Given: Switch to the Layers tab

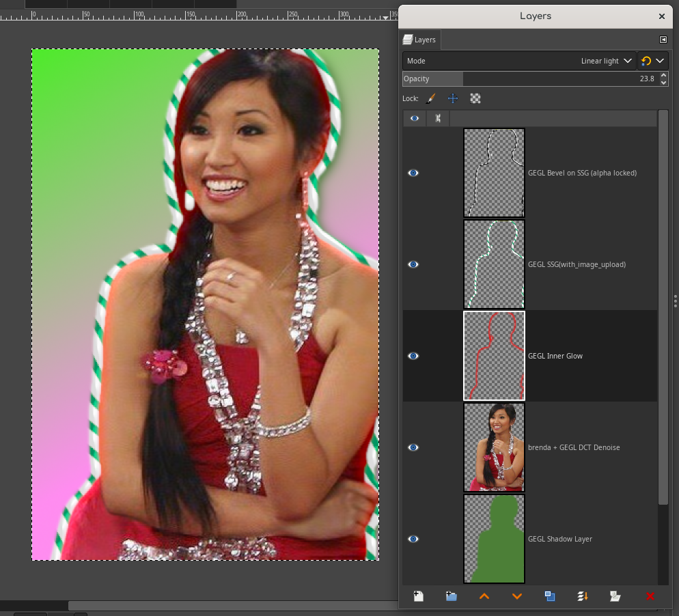Looking at the screenshot, I should pos(419,40).
